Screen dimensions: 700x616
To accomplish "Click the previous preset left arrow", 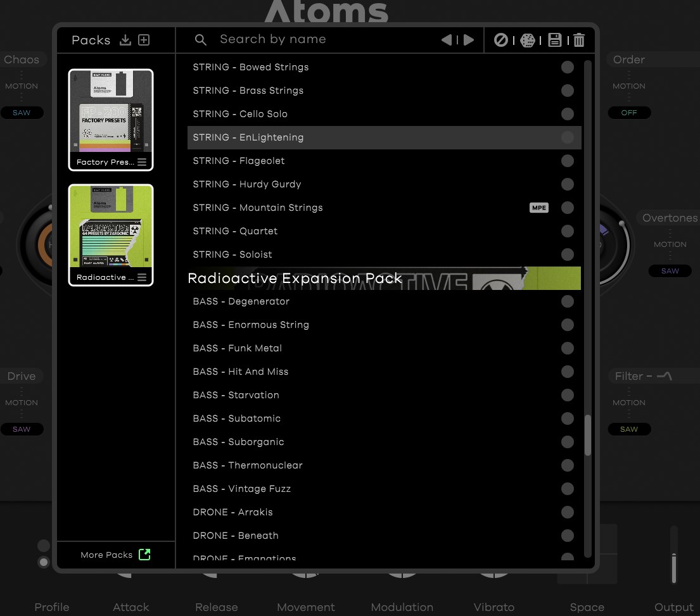I will [447, 40].
